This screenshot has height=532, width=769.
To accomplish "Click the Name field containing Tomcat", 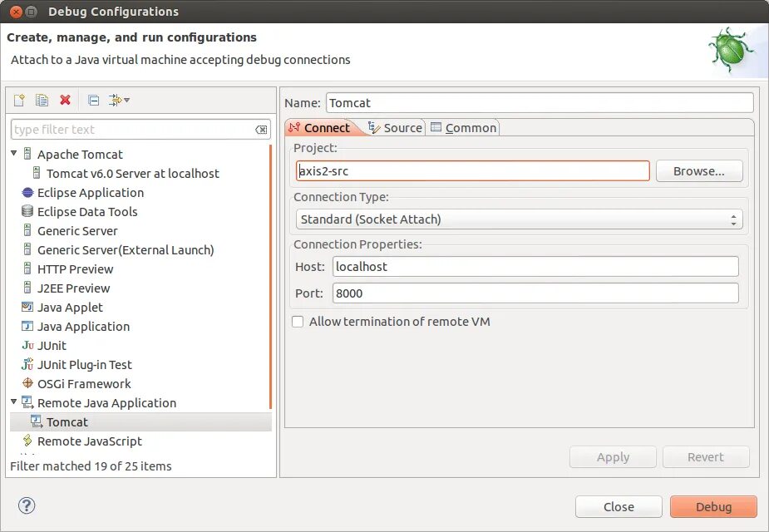I will [x=540, y=103].
